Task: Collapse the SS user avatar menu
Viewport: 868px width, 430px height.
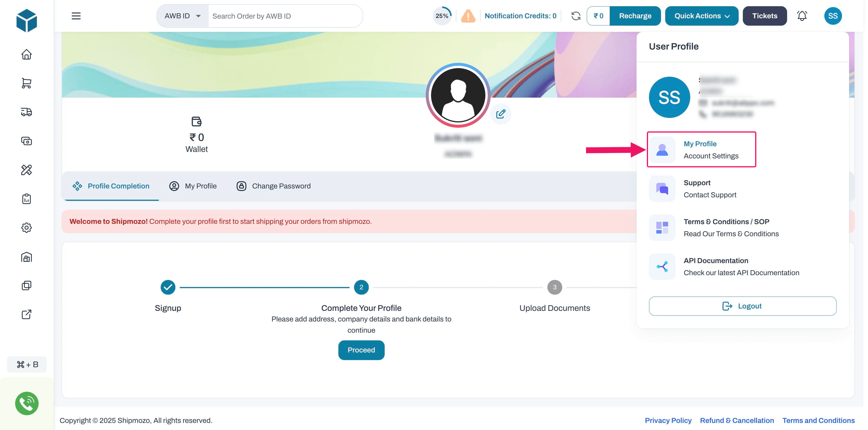Action: [x=833, y=16]
